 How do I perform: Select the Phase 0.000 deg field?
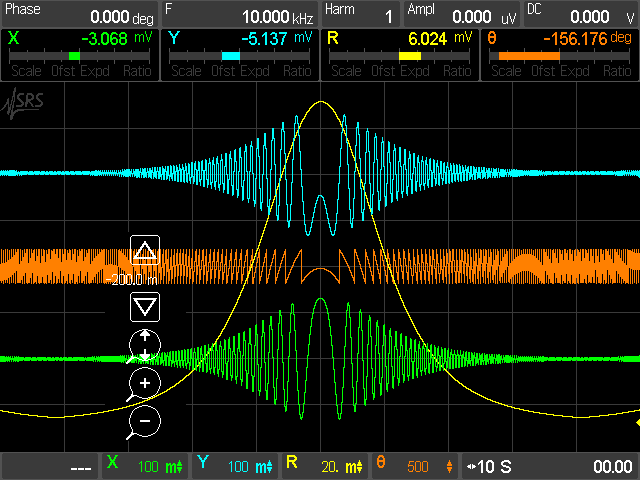pos(78,13)
